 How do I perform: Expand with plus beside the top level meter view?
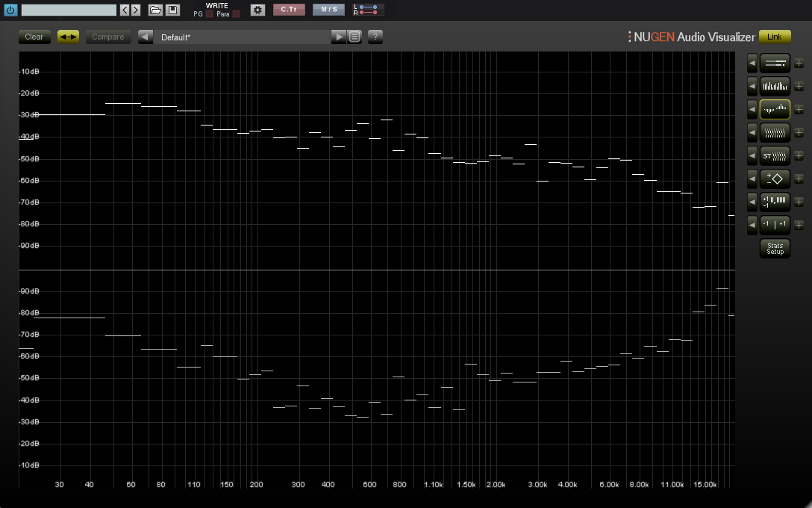(799, 63)
